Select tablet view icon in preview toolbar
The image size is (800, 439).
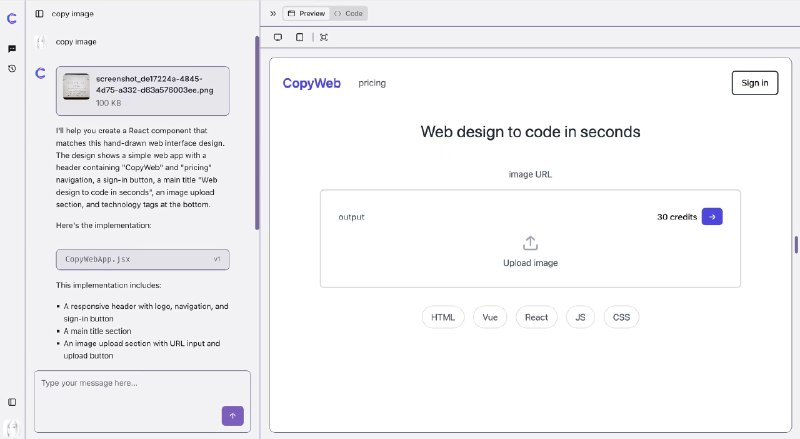tap(299, 37)
